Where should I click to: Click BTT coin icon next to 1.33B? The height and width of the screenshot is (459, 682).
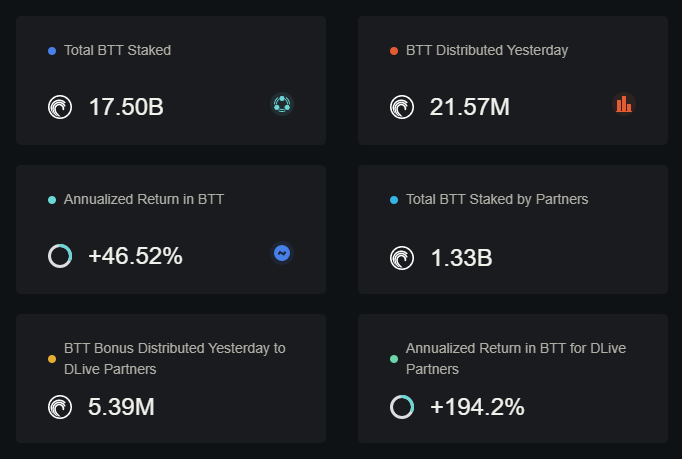(x=402, y=258)
